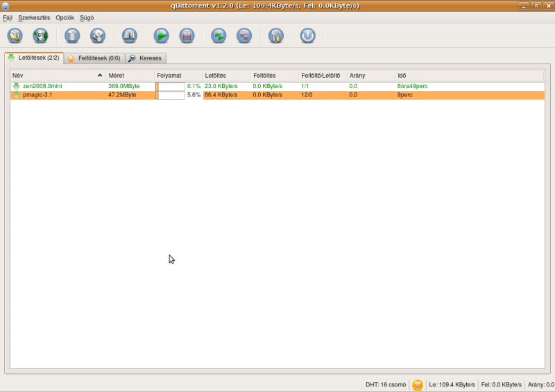Switch to Feltöltések (0/0) tab
The image size is (555, 392).
coord(94,58)
